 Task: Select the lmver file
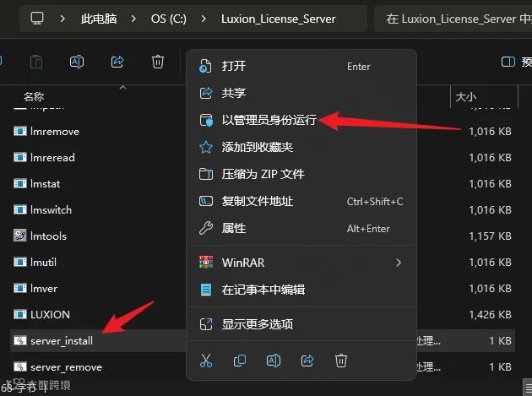[44, 289]
